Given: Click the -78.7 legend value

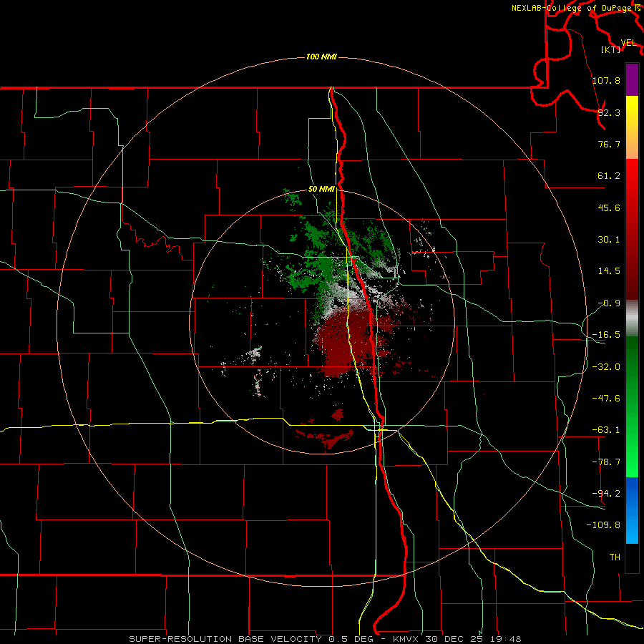Looking at the screenshot, I should (606, 462).
